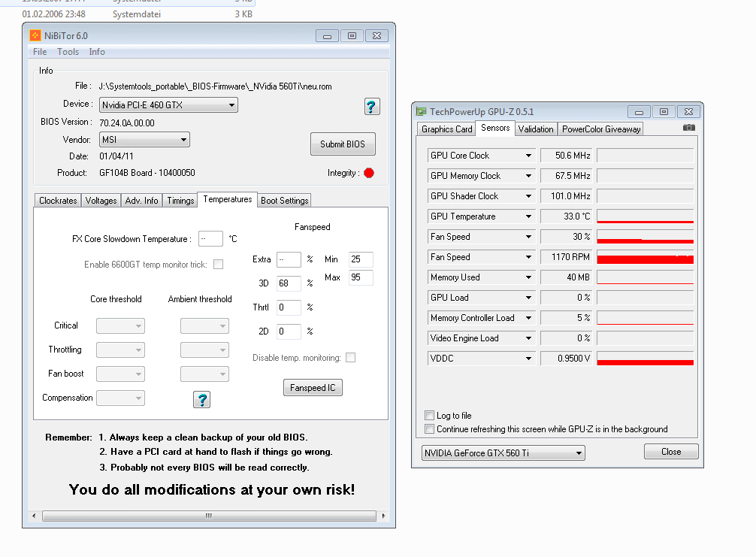Enable continue refreshing in background checkbox
This screenshot has width=756, height=557.
point(429,428)
